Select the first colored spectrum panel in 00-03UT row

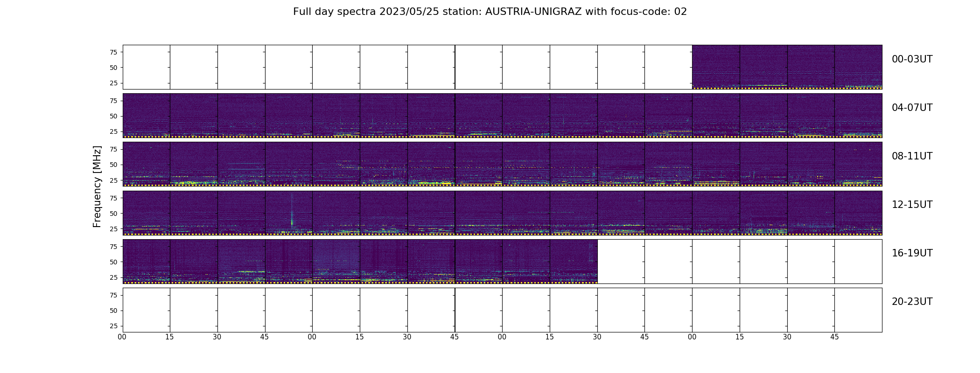pyautogui.click(x=716, y=67)
